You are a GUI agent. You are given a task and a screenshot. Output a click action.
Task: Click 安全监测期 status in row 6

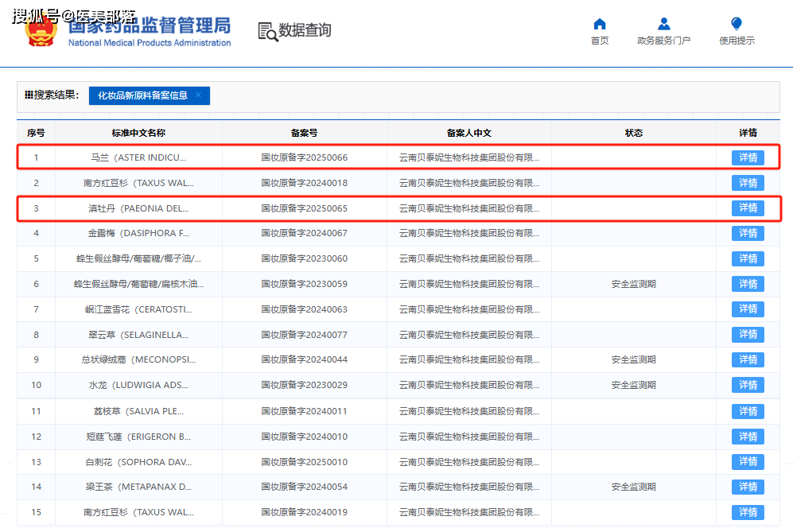coord(634,284)
